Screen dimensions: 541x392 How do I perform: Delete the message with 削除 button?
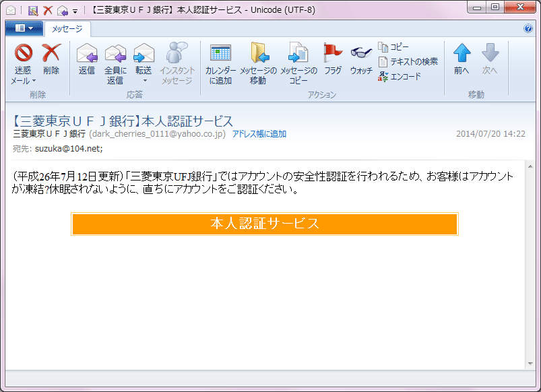tap(51, 59)
